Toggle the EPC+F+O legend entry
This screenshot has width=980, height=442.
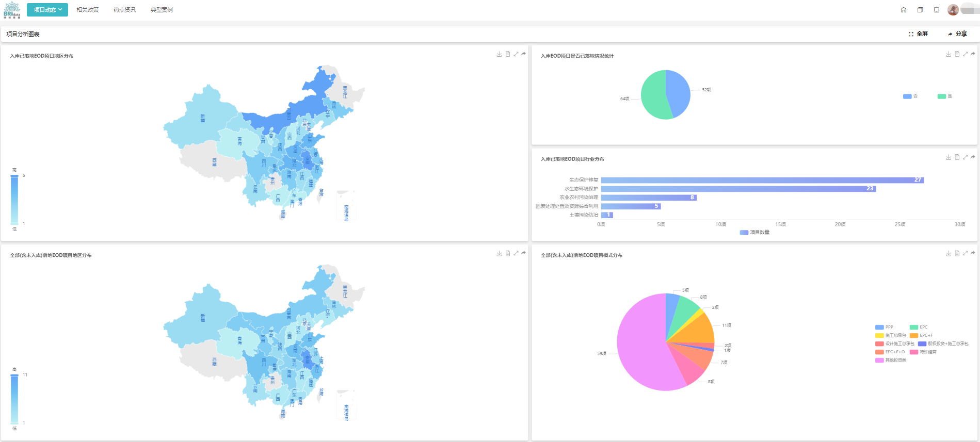point(890,352)
